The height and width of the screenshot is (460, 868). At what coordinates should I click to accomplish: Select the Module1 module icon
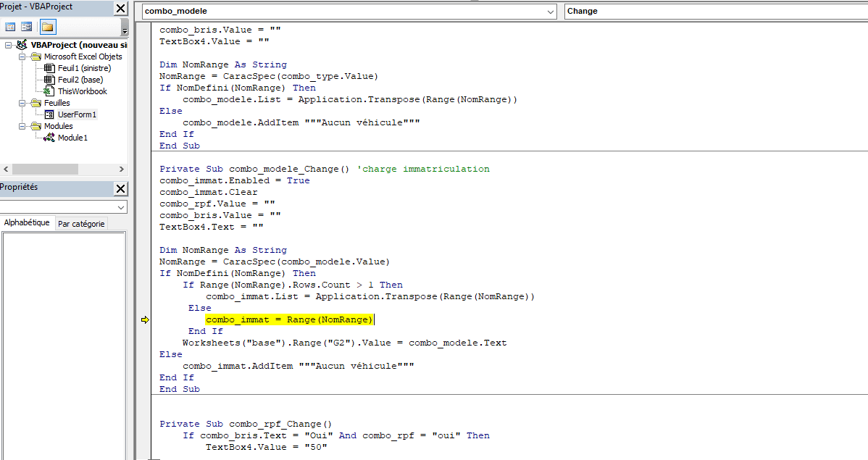(x=49, y=138)
